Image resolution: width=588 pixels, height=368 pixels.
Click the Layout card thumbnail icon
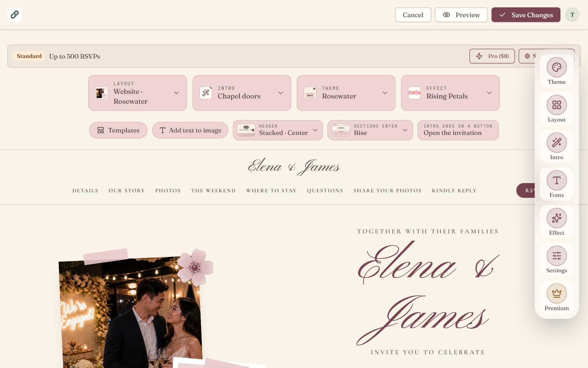[101, 93]
